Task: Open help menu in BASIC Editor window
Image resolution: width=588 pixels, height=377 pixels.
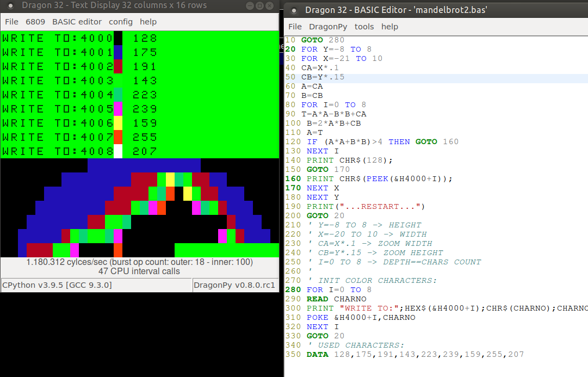Action: point(389,27)
